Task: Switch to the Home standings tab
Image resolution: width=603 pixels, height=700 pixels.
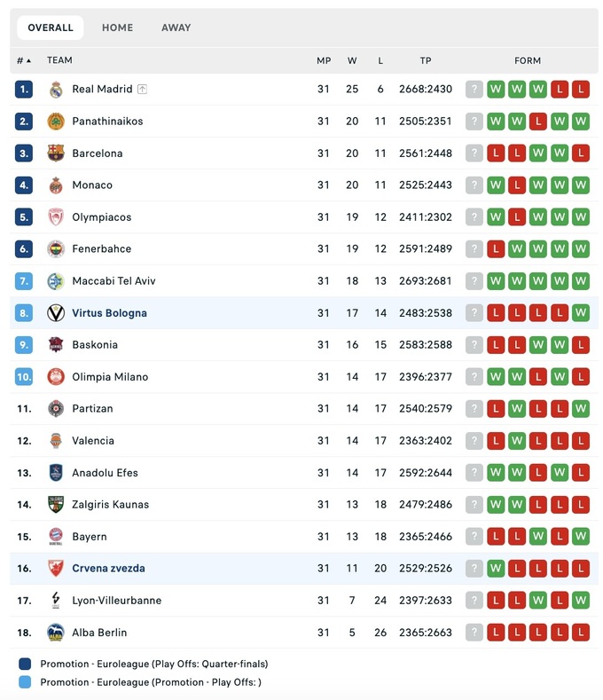Action: pos(117,28)
